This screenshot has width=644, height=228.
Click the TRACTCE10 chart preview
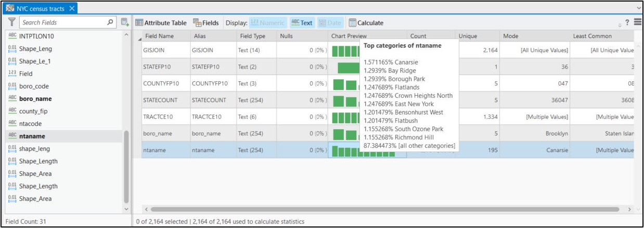point(345,117)
